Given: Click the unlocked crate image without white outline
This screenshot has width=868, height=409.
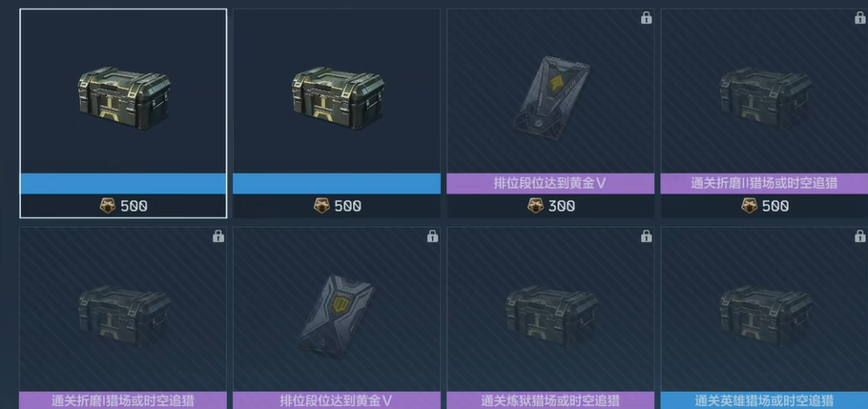Looking at the screenshot, I should click(x=338, y=97).
